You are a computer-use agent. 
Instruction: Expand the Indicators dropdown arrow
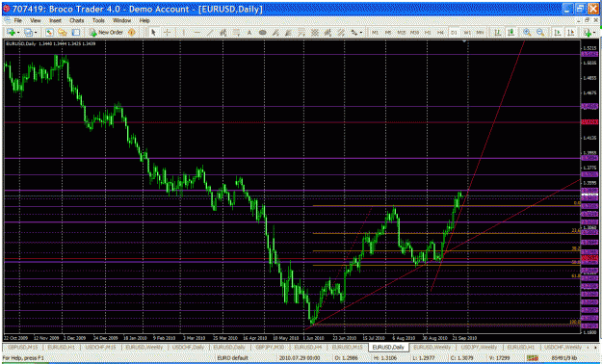click(x=595, y=33)
